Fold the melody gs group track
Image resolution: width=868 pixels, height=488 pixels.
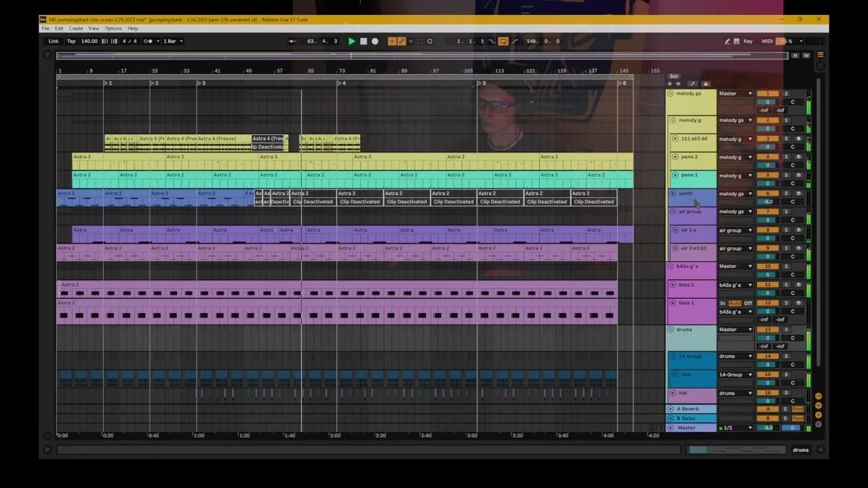[671, 94]
